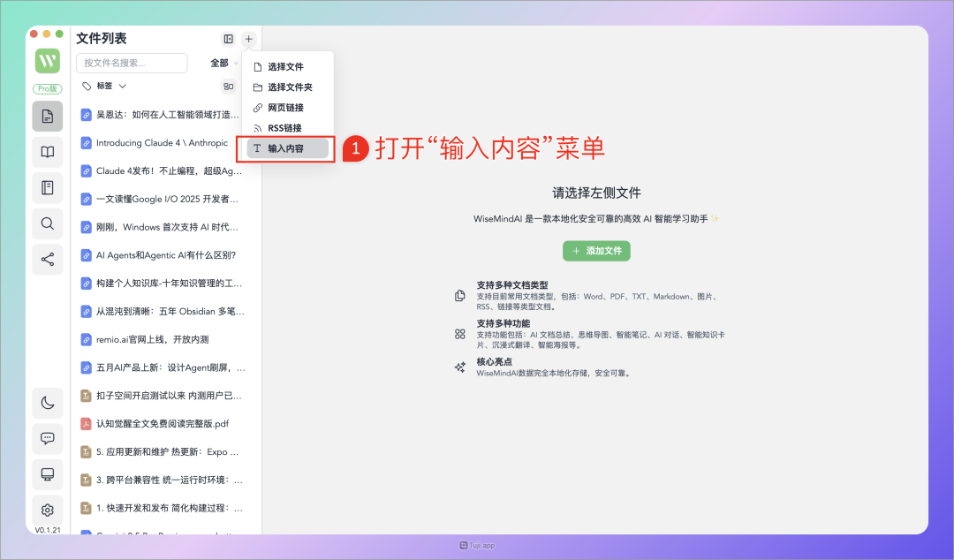
Task: Open the notebook icon in sidebar
Action: point(48,187)
